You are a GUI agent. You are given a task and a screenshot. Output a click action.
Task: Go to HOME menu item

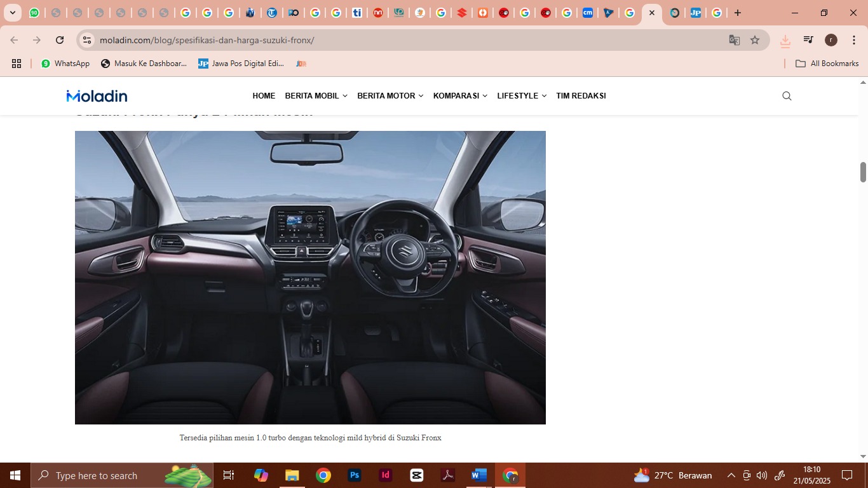[264, 96]
